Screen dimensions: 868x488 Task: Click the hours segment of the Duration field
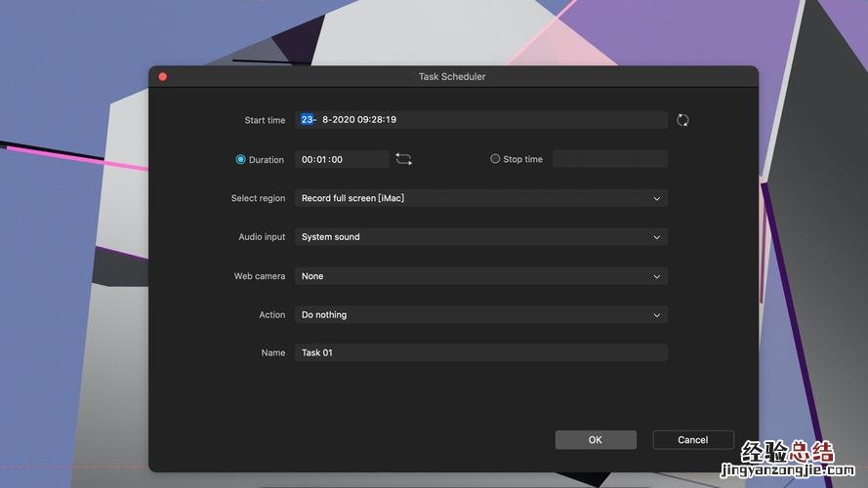click(x=307, y=160)
